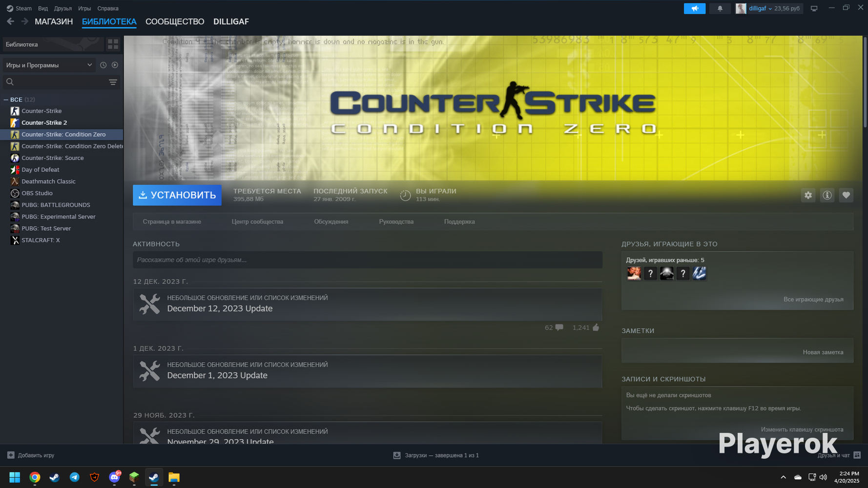Screen dimensions: 868x488
Task: Open the Windows Start menu
Action: [x=15, y=477]
